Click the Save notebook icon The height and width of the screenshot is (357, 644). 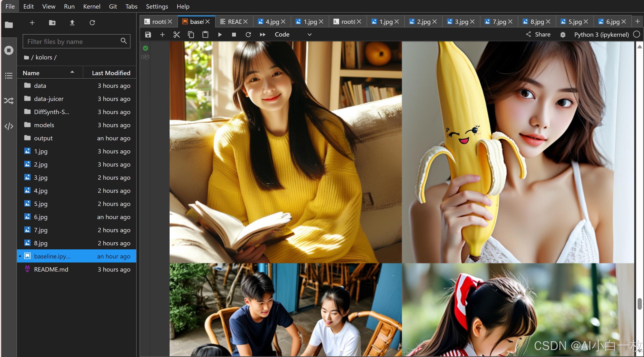click(x=148, y=35)
